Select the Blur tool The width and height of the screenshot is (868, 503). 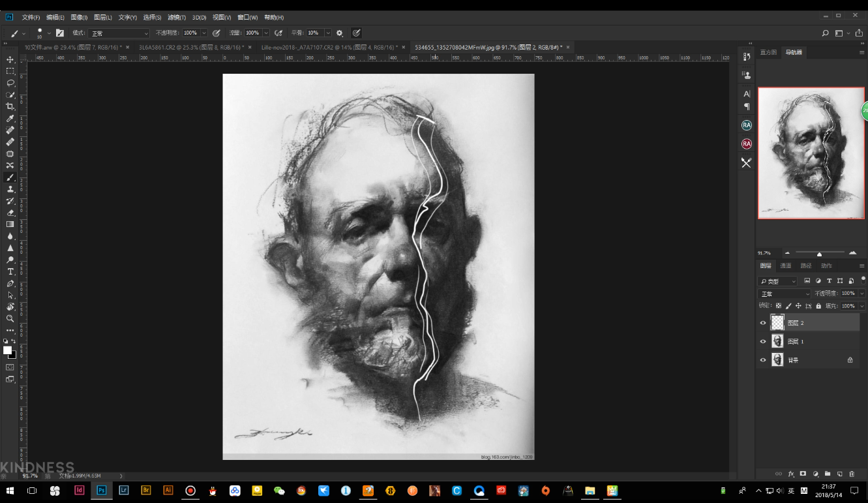click(x=10, y=236)
